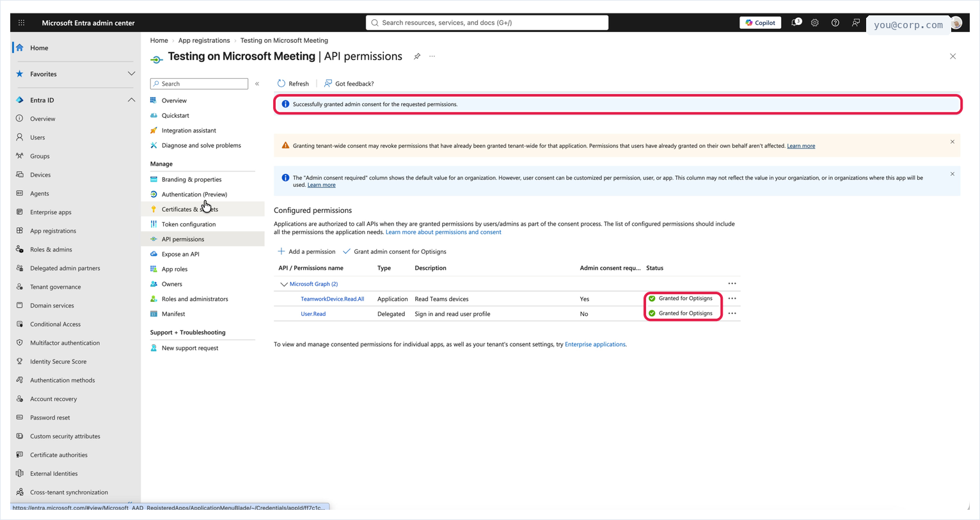Select the Tenant governance nav item
Image resolution: width=980 pixels, height=520 pixels.
(x=56, y=287)
